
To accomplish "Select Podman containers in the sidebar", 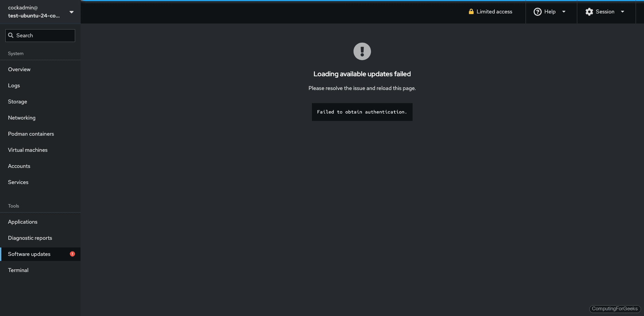I will point(31,134).
